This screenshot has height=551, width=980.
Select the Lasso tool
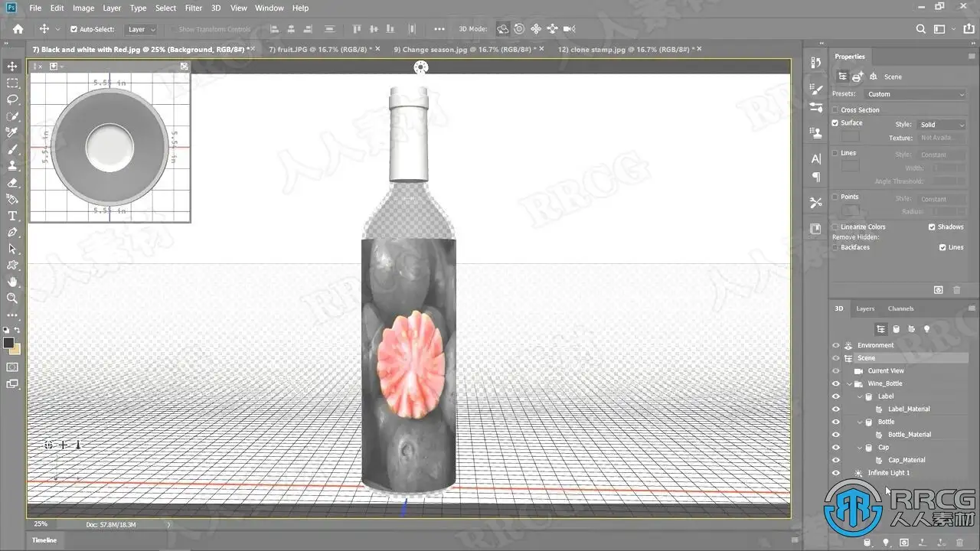[12, 99]
